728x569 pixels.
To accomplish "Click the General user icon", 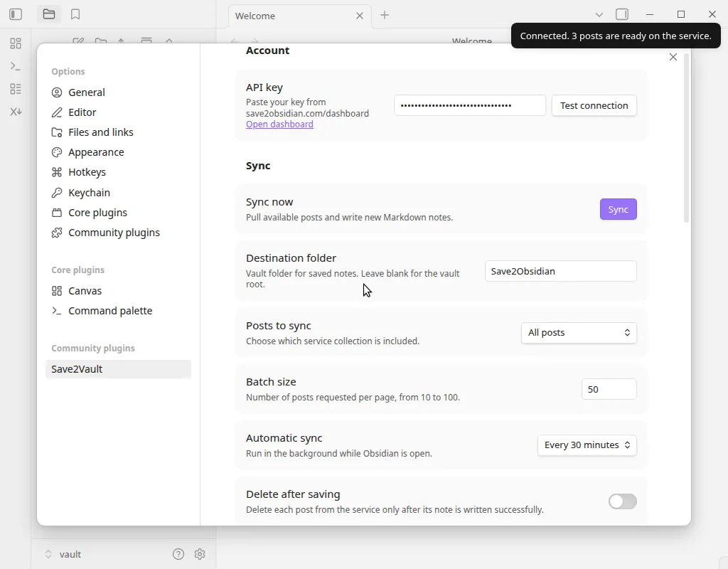I will click(57, 92).
